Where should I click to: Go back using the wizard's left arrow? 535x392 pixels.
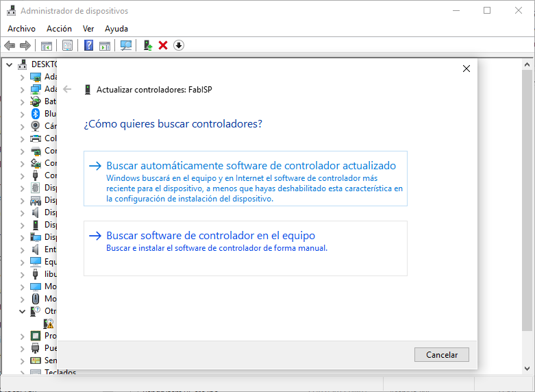67,90
